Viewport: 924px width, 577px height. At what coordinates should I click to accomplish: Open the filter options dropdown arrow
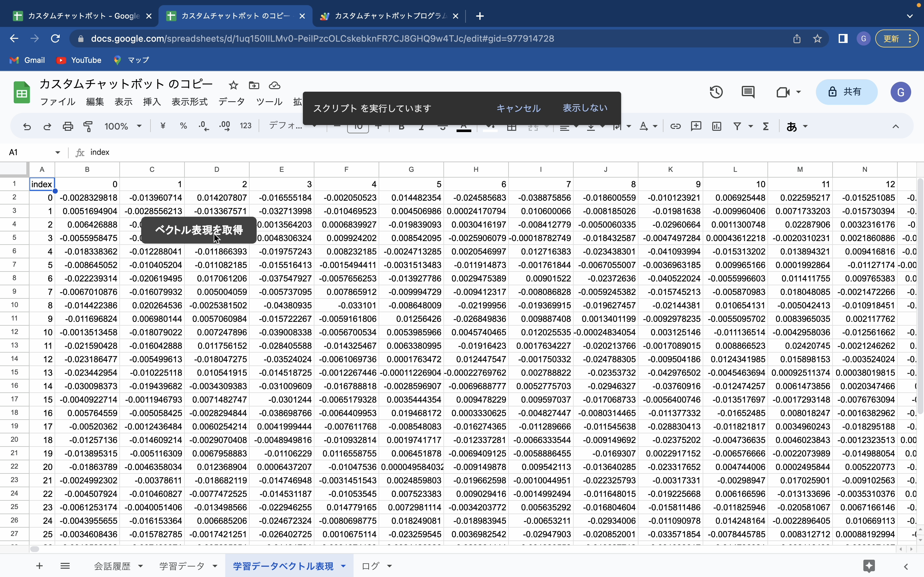click(x=750, y=126)
